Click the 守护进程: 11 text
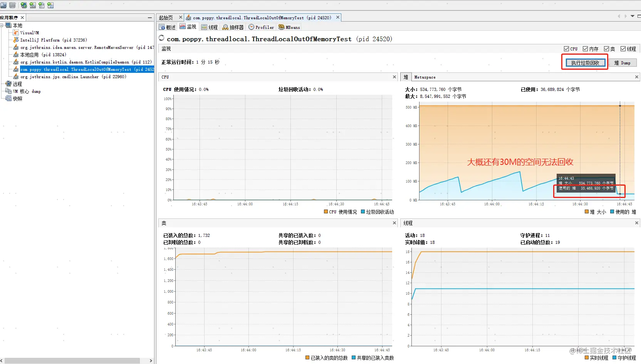The width and height of the screenshot is (641, 364). tap(535, 235)
